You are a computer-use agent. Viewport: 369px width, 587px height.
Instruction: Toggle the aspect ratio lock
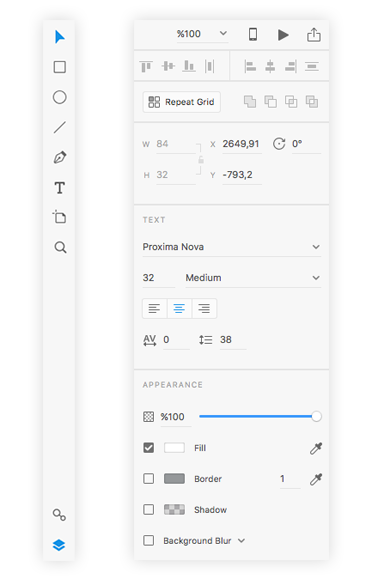201,160
